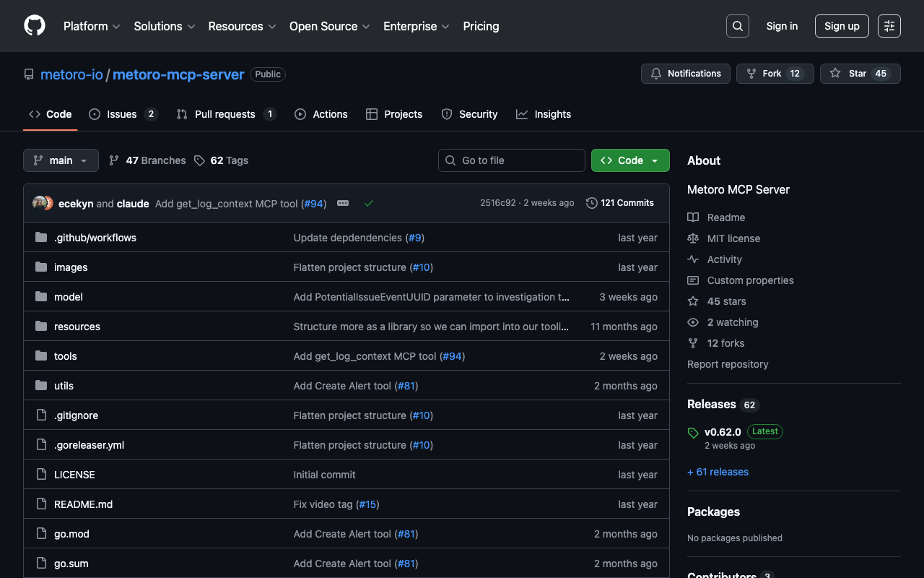Expand the Platform navigation menu
This screenshot has height=578, width=924.
(92, 26)
